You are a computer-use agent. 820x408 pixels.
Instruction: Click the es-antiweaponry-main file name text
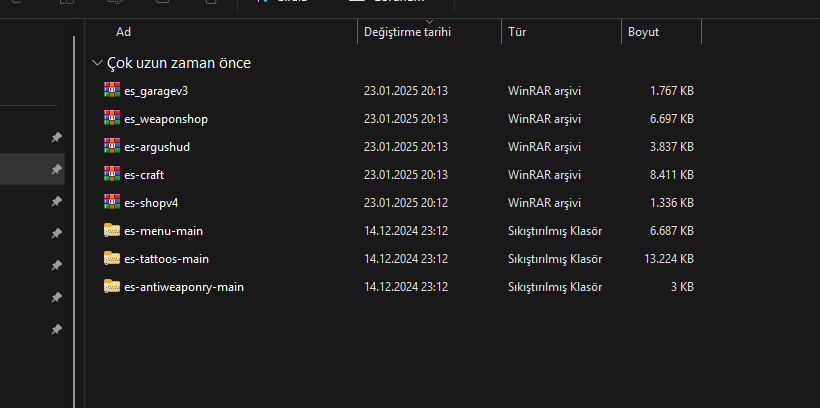(184, 287)
